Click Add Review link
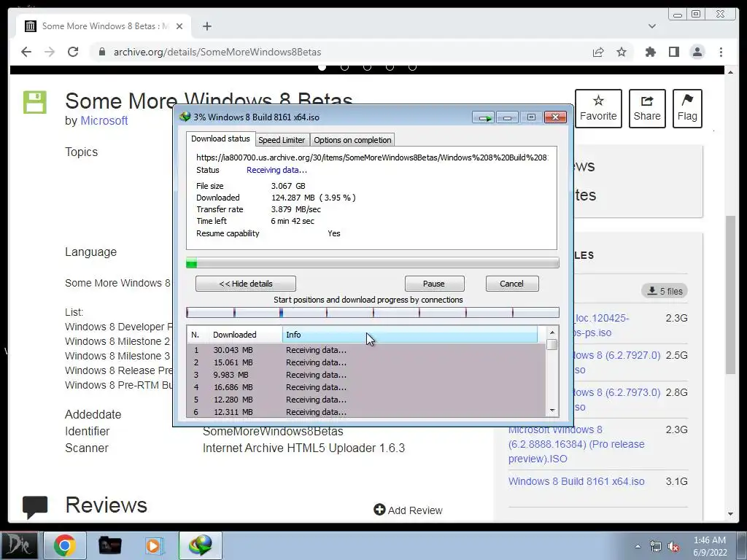This screenshot has width=747, height=560. 408,510
